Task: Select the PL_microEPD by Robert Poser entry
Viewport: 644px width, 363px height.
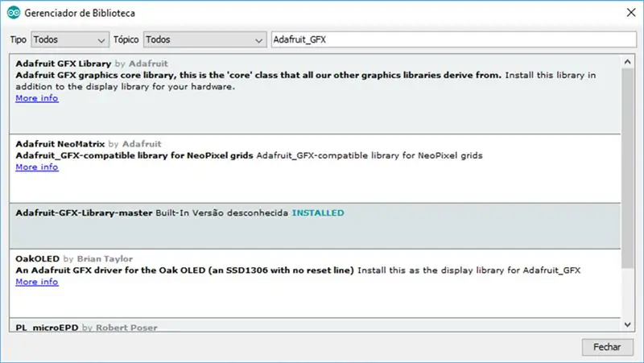Action: click(315, 325)
